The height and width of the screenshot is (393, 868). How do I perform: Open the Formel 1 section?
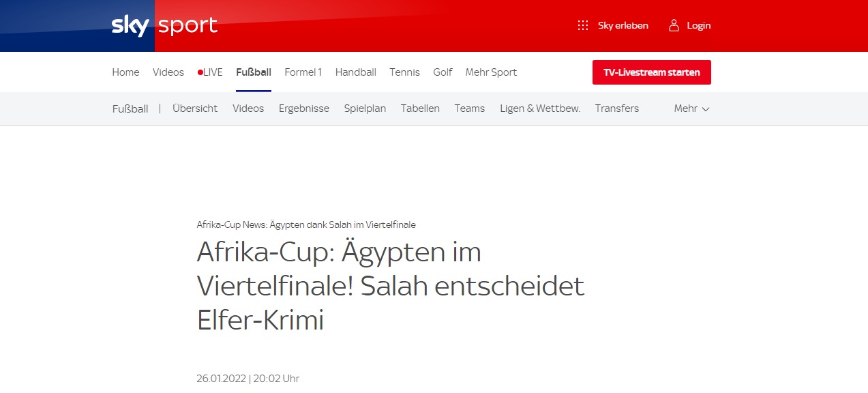(303, 72)
